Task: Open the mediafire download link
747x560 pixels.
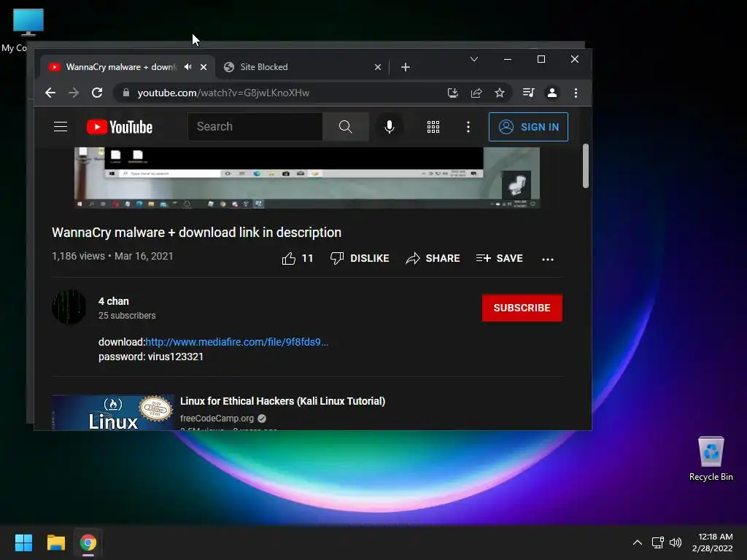Action: pyautogui.click(x=237, y=342)
